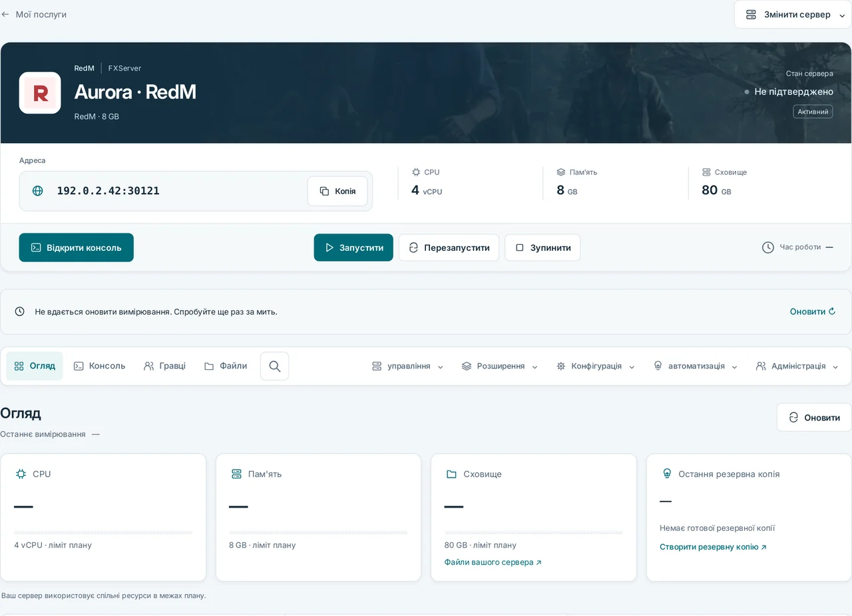Image resolution: width=852 pixels, height=616 pixels.
Task: Click the memory layers icon in the header stats
Action: [561, 172]
